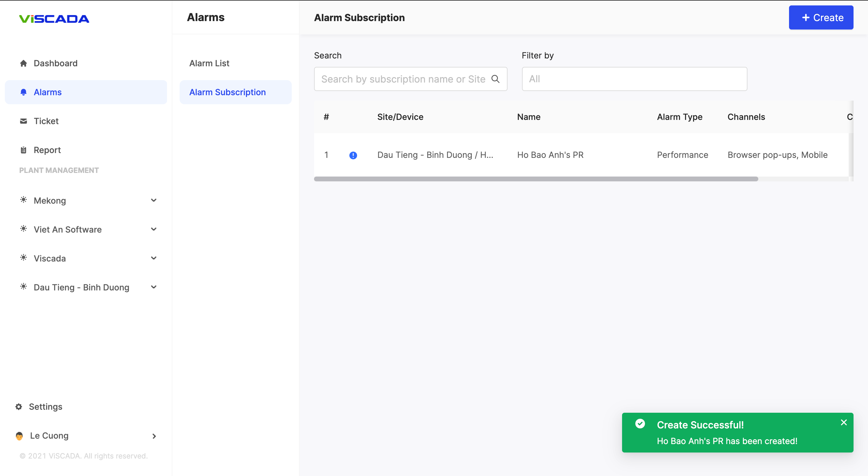Click the search magnifier icon
Screen dimensions: 868x476
[x=495, y=79]
